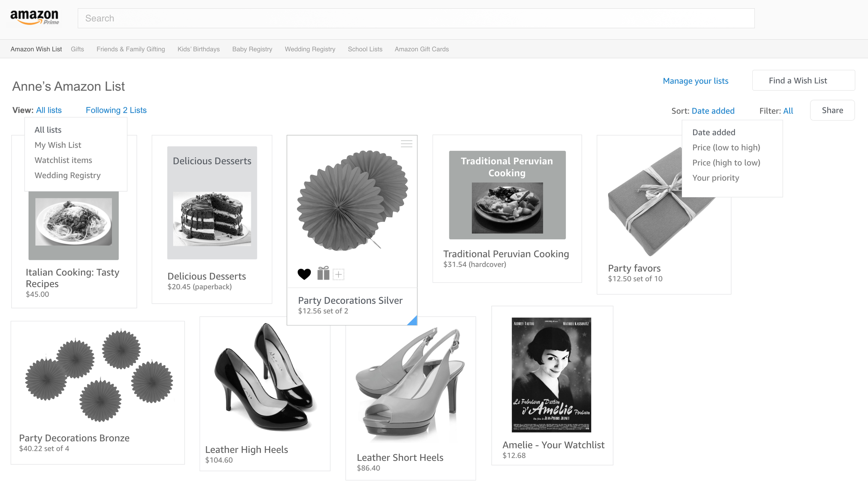Go to Friends & Family Gifting

(131, 49)
